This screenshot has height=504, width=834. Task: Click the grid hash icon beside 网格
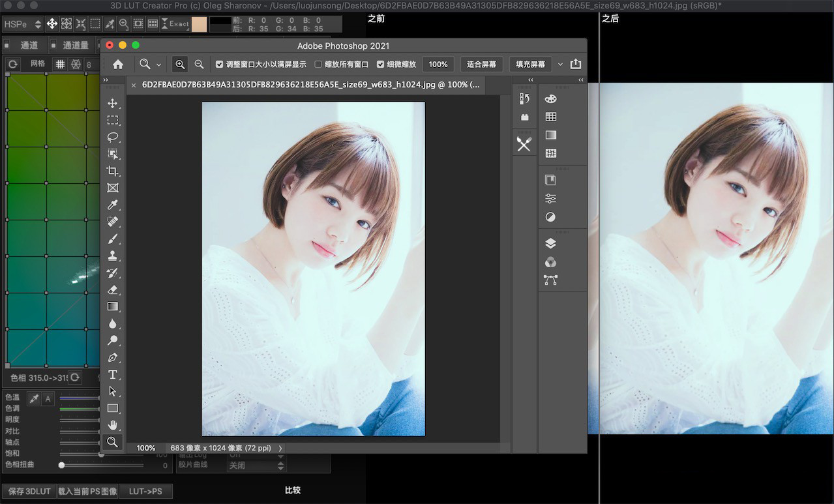click(60, 64)
